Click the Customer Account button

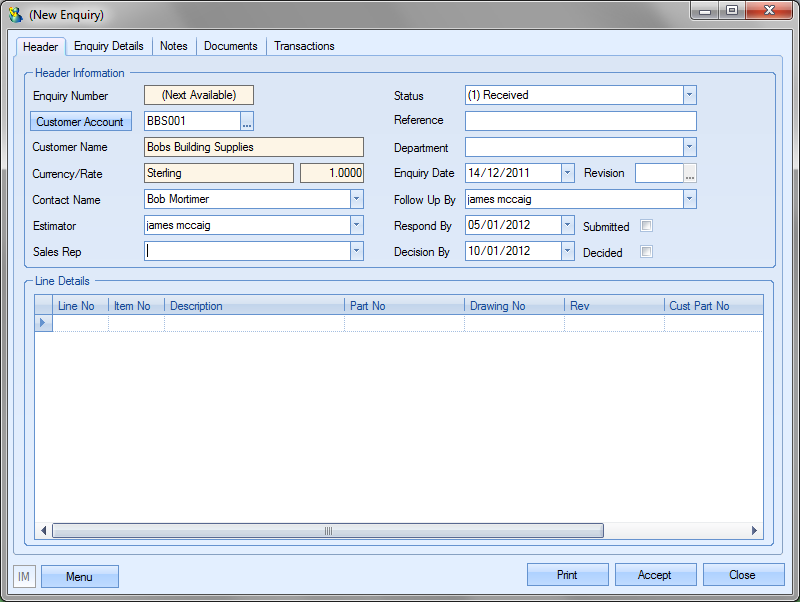(x=80, y=122)
